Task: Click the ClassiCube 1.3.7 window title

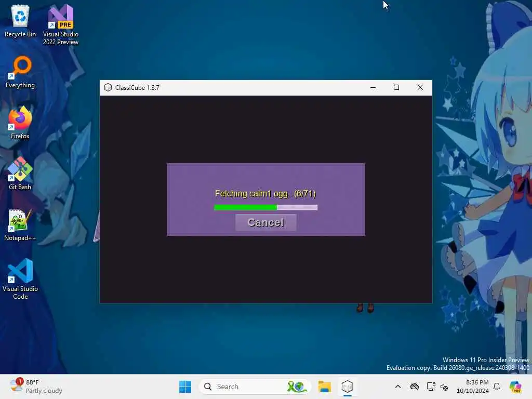Action: tap(137, 87)
